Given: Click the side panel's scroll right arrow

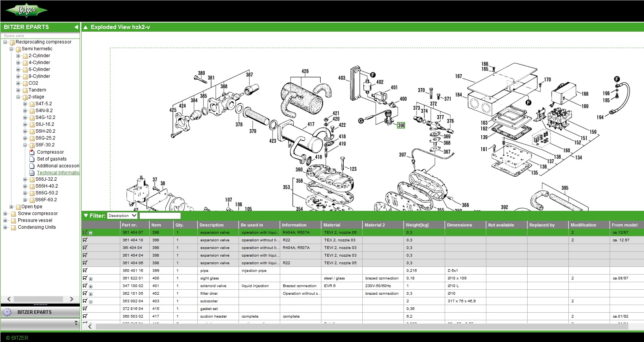Looking at the screenshot, I should 71,299.
